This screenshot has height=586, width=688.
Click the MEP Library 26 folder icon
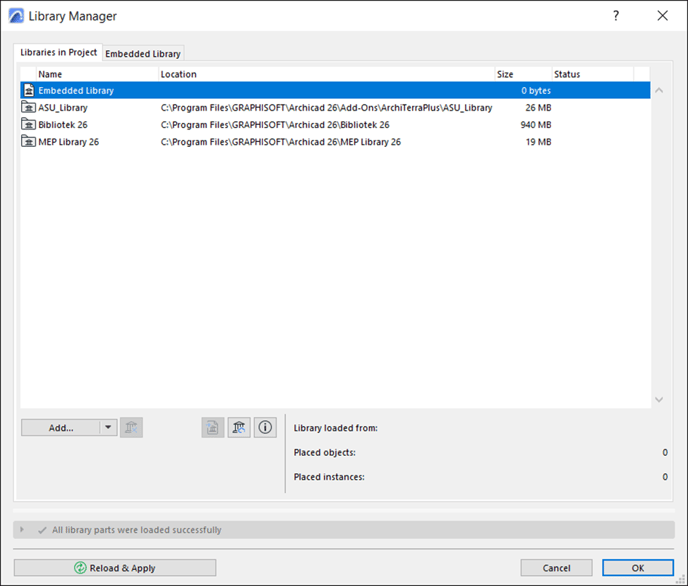pyautogui.click(x=29, y=141)
